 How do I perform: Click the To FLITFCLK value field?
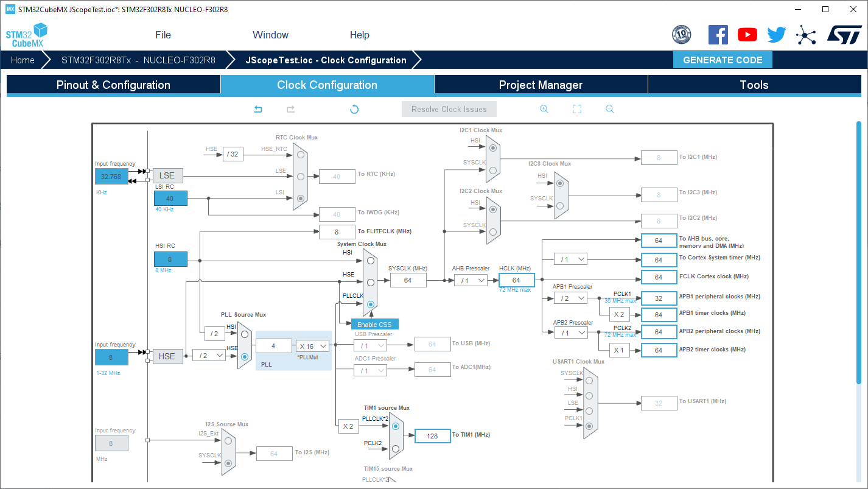[x=337, y=232]
